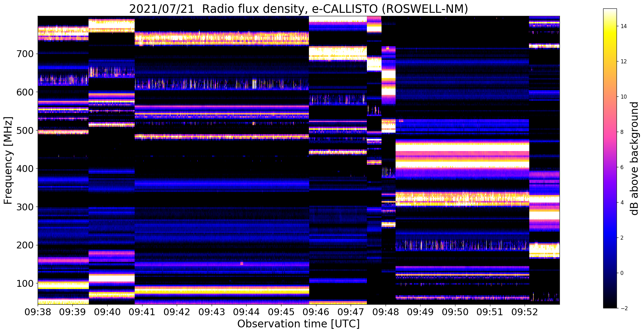The image size is (644, 333).
Task: Click the 09:52 time tick label
Action: [x=525, y=312]
